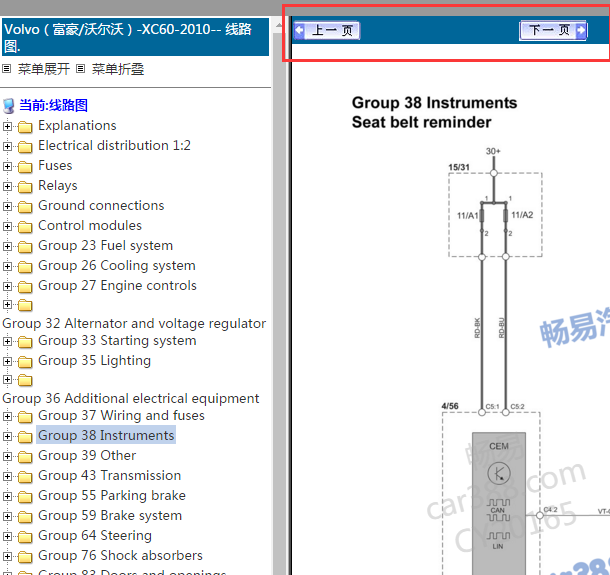Click the Group 76 Shock absorbers folder icon
610x575 pixels.
pyautogui.click(x=25, y=557)
